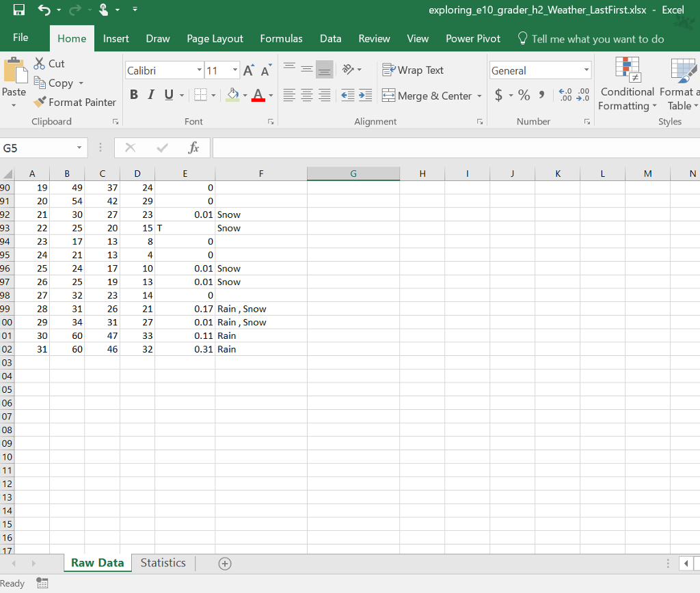Toggle italic formatting

150,95
